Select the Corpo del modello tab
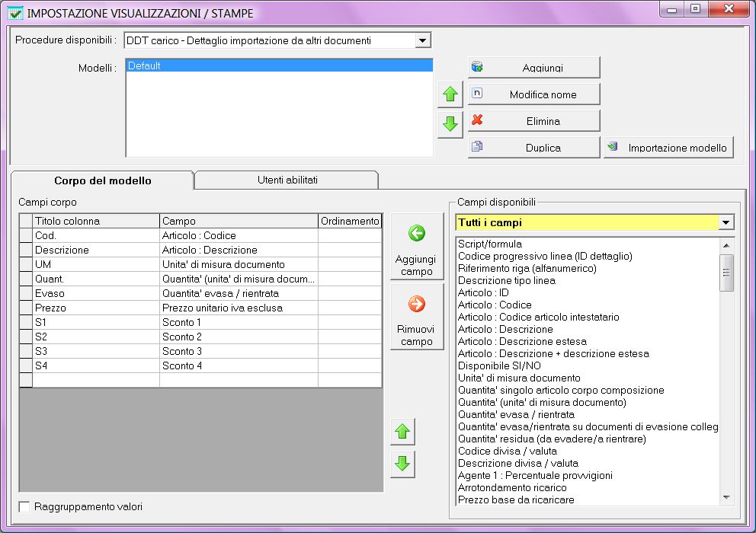This screenshot has height=533, width=756. 103,181
